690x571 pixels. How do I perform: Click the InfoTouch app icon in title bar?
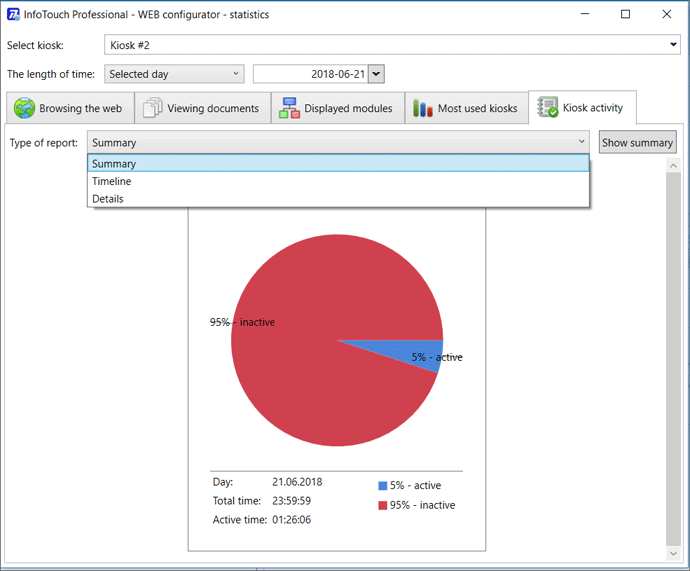[x=13, y=15]
